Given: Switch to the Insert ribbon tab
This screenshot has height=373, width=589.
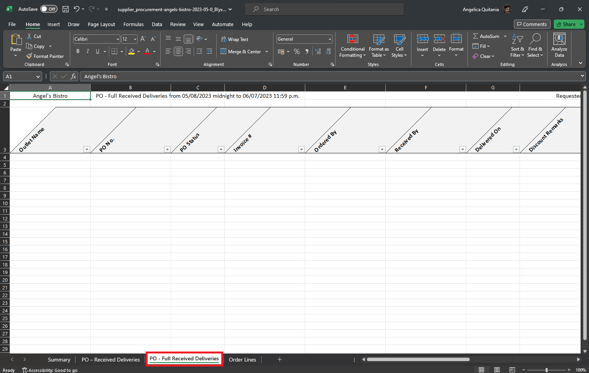Looking at the screenshot, I should 53,24.
